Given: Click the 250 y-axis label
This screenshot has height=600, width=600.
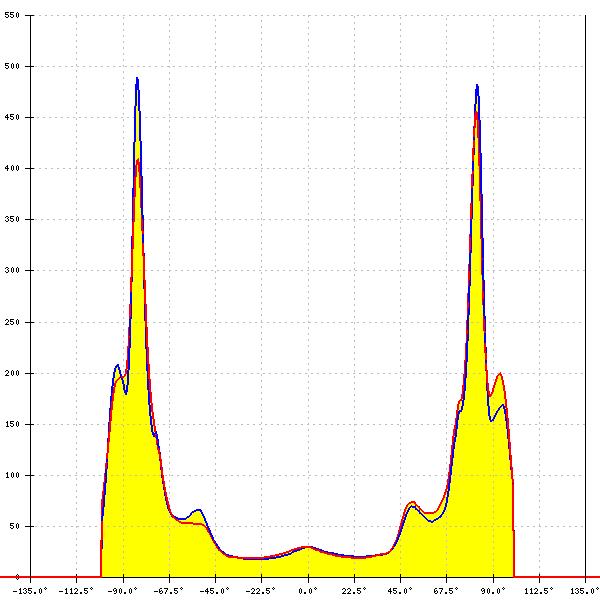Looking at the screenshot, I should click(12, 323).
